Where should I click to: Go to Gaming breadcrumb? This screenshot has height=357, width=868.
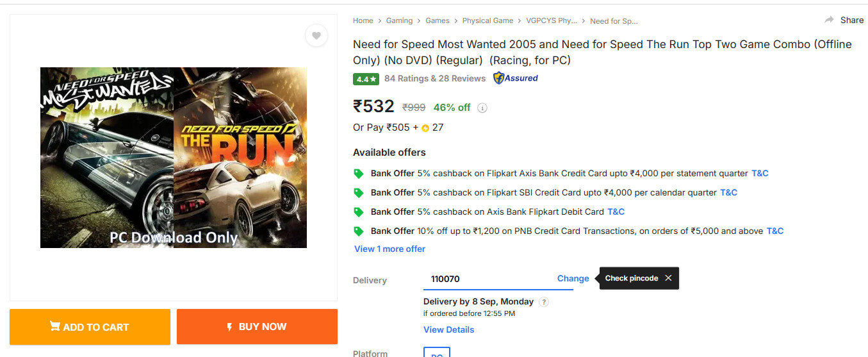[399, 21]
